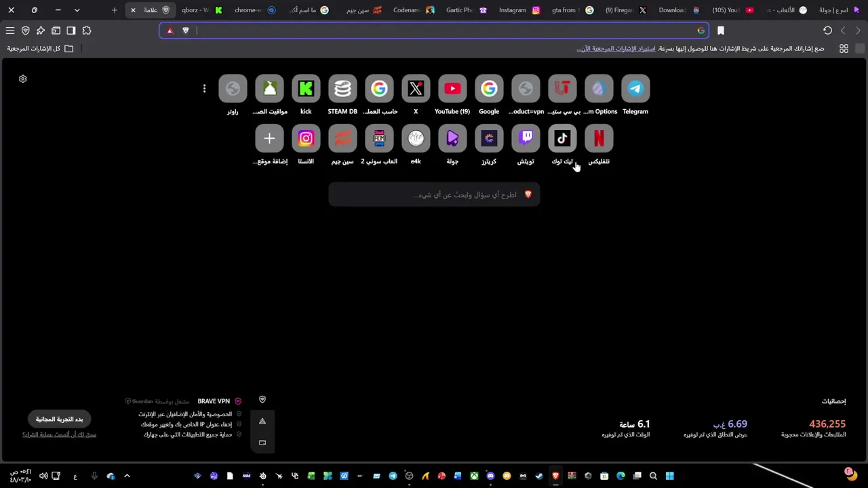
Task: Select the Brave VPN shield widget tab
Action: point(262,400)
